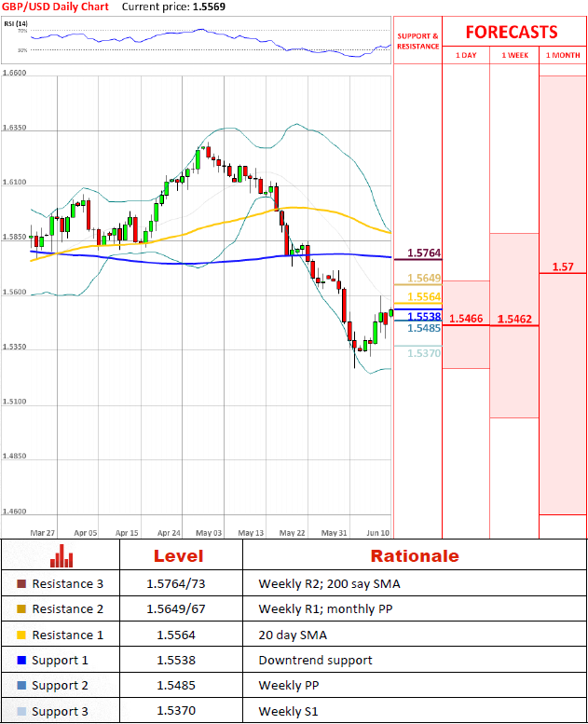The image size is (588, 724).
Task: Click the 'Resistance 1' row label
Action: point(67,635)
